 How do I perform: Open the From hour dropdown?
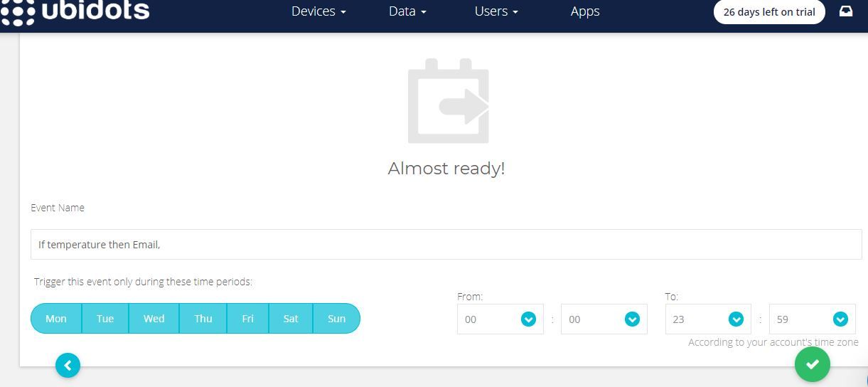coord(500,319)
